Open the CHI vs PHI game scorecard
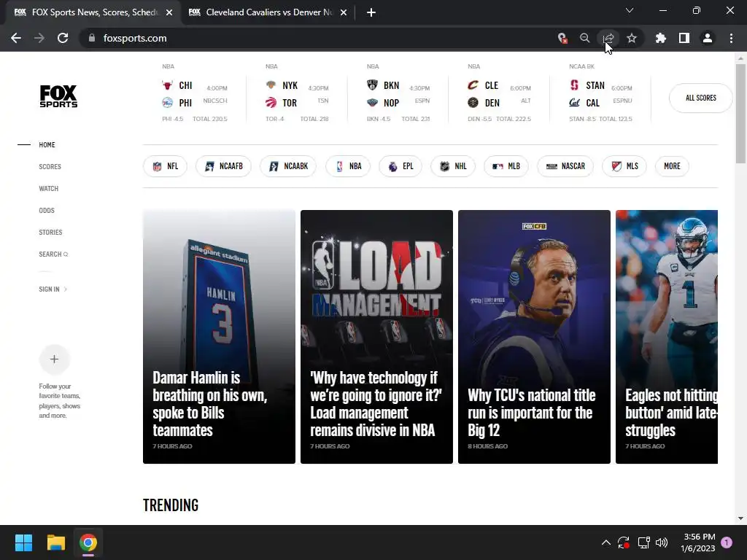Image resolution: width=747 pixels, height=560 pixels. (195, 93)
